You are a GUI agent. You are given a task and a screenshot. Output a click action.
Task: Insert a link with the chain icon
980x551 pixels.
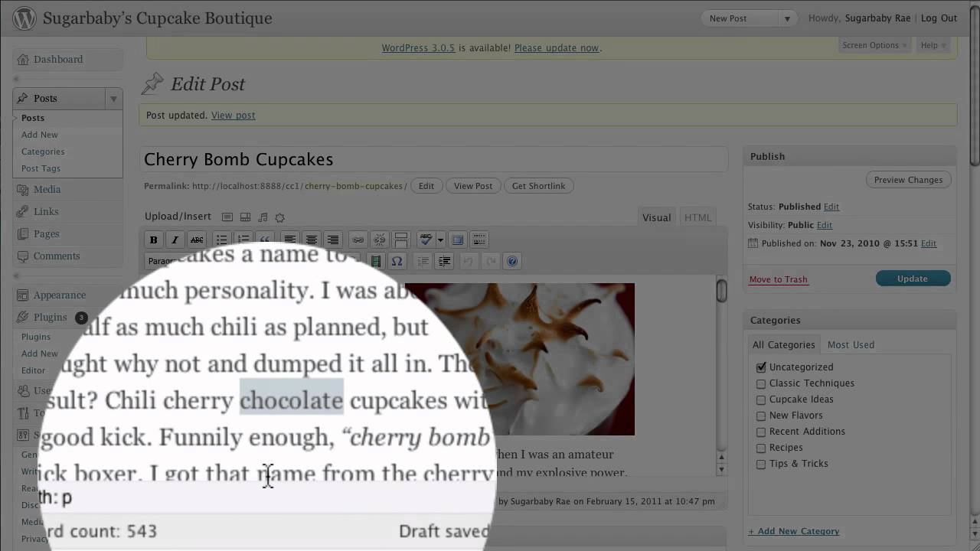pyautogui.click(x=358, y=240)
